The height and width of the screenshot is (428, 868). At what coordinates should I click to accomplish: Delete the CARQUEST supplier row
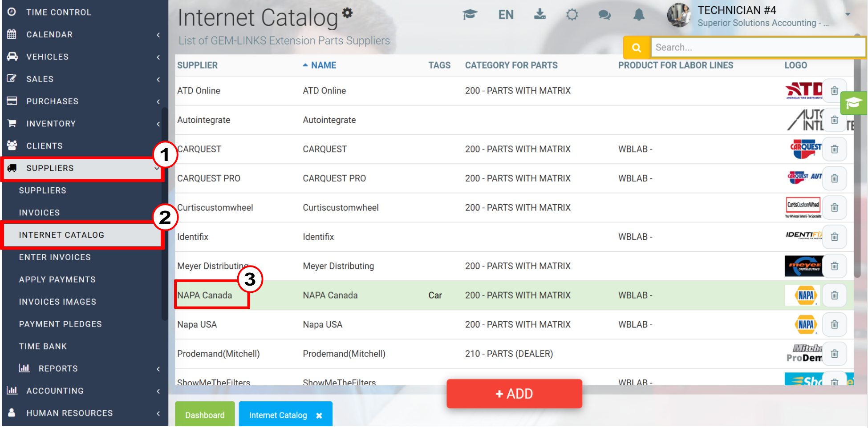click(x=835, y=149)
